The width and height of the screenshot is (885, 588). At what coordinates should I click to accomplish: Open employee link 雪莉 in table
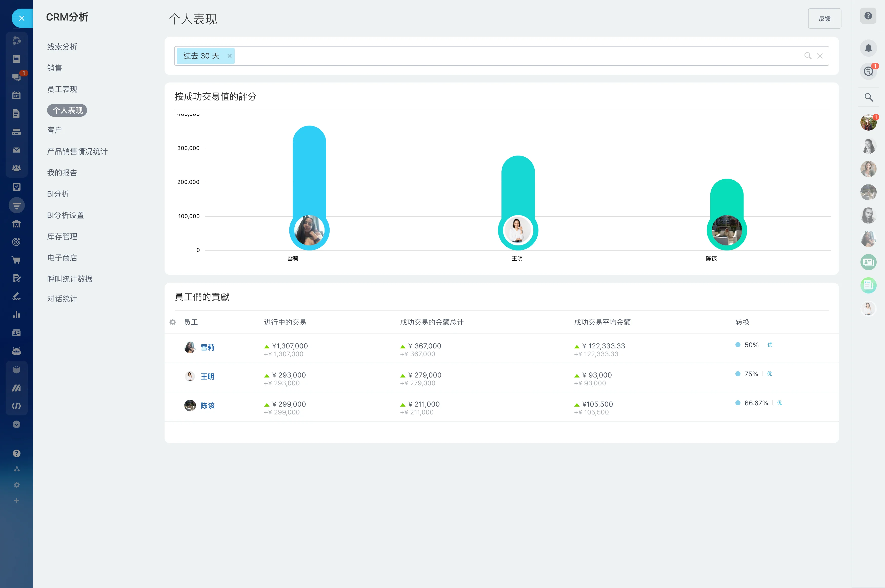(x=207, y=347)
